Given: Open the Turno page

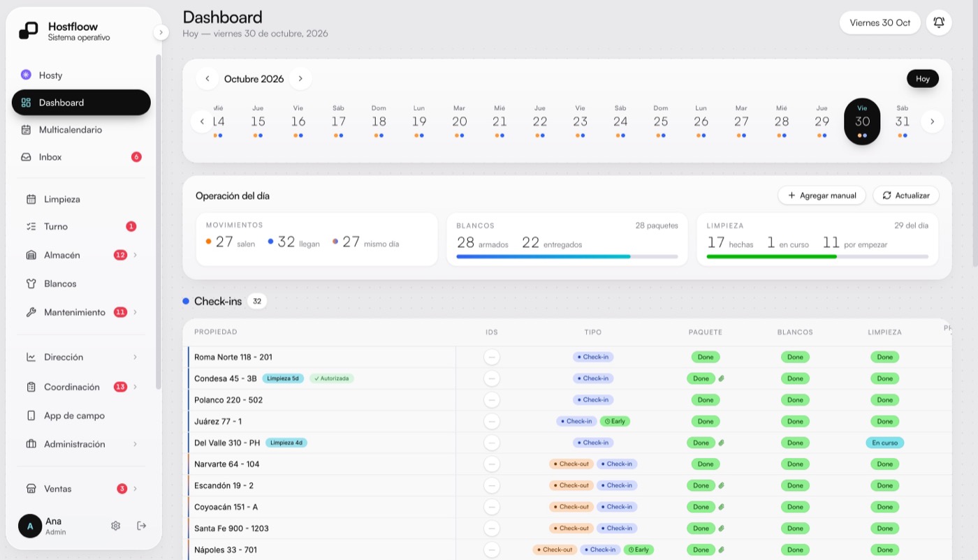Looking at the screenshot, I should coord(81,226).
